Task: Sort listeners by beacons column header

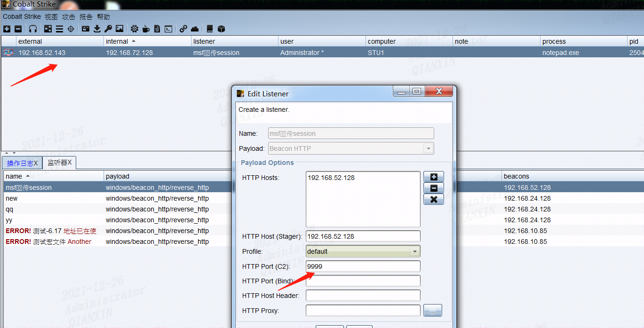Action: (572, 176)
